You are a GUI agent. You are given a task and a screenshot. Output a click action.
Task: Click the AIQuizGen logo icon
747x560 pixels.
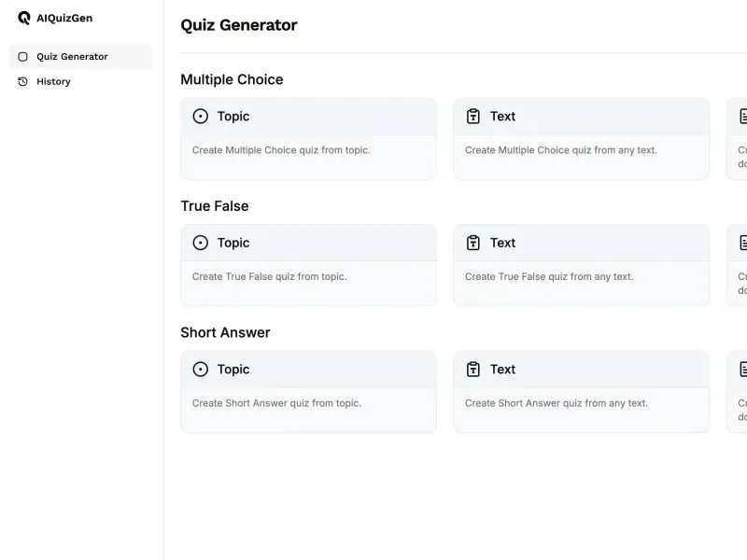(x=24, y=18)
